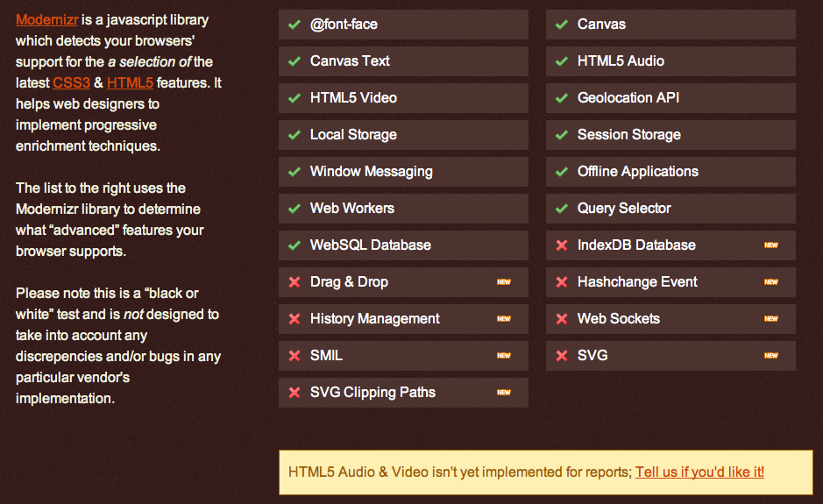Click the 'implement progressive' text line
Image resolution: width=823 pixels, height=504 pixels.
[86, 125]
